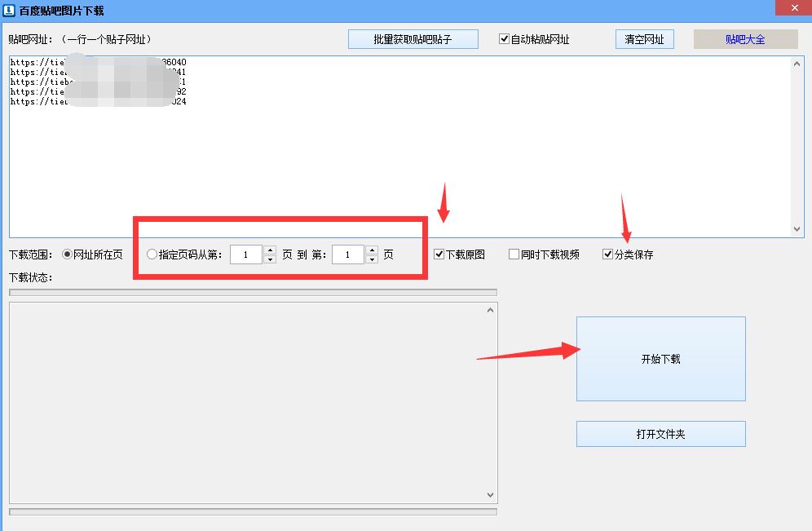
Task: Click the 下载状态 label text
Action: pyautogui.click(x=30, y=277)
